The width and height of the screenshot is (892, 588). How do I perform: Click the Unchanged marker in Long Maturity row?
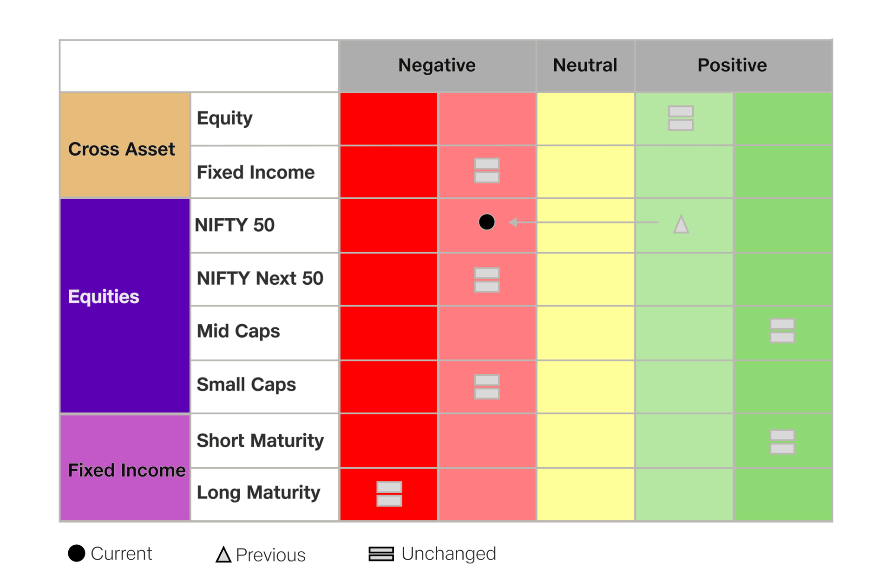click(389, 494)
